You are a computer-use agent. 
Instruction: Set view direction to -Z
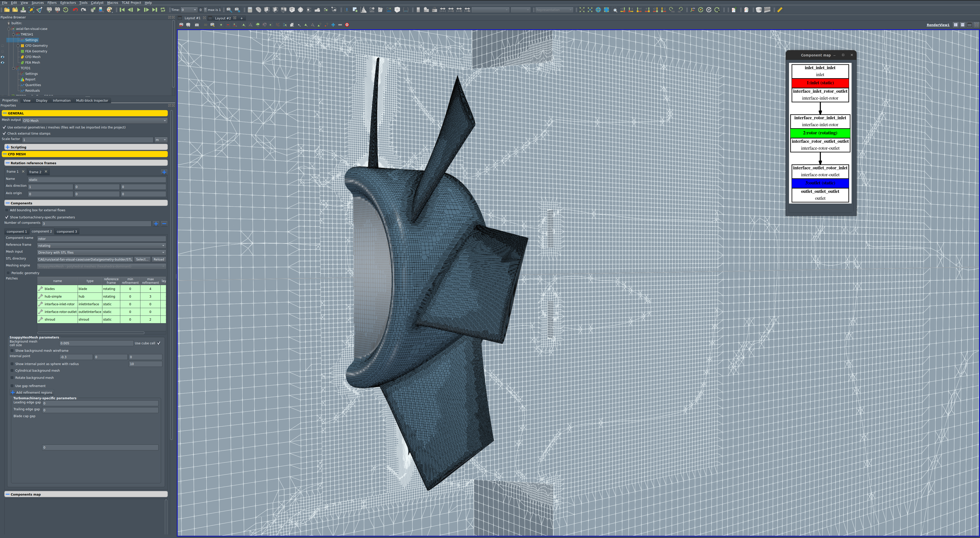664,10
